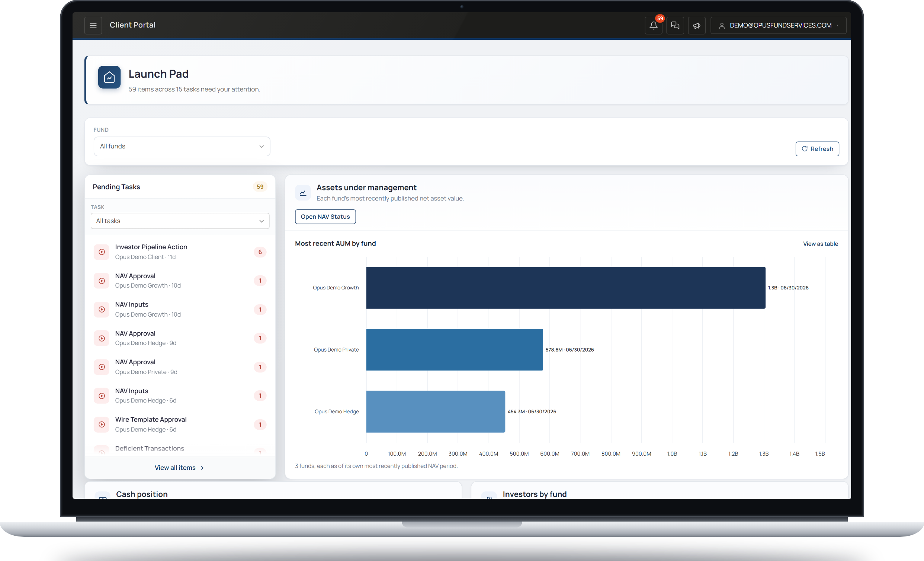Click the Opus Demo Private bar
Image resolution: width=924 pixels, height=561 pixels.
click(455, 349)
